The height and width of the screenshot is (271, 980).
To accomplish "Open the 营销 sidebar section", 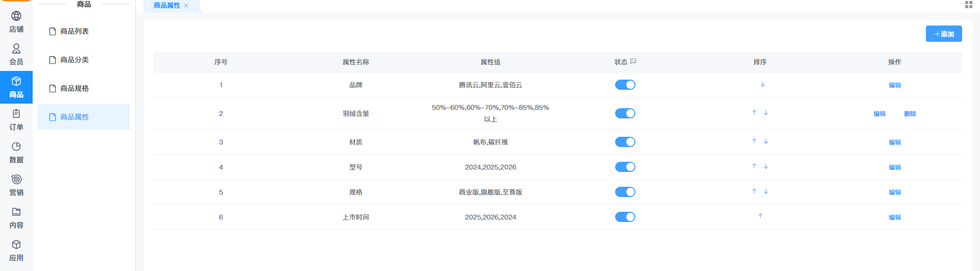I will (16, 185).
